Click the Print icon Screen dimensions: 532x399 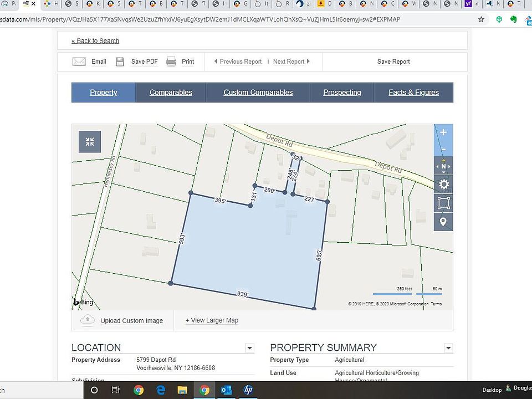pos(172,62)
